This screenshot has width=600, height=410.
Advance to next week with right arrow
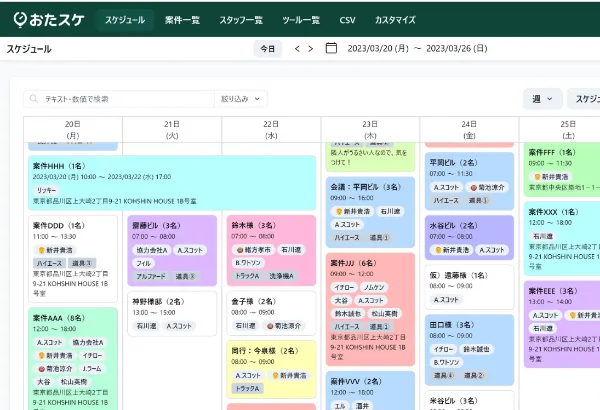pos(310,48)
